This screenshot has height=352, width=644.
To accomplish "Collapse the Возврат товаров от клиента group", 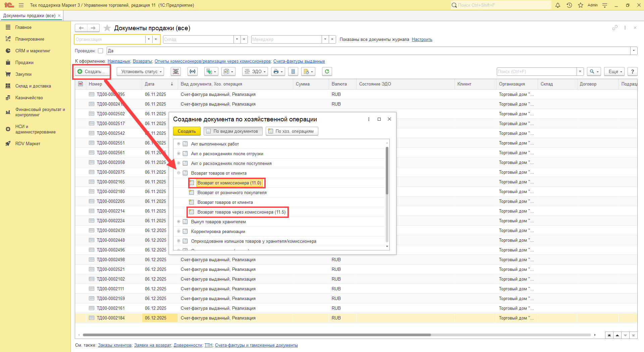I will (x=179, y=173).
